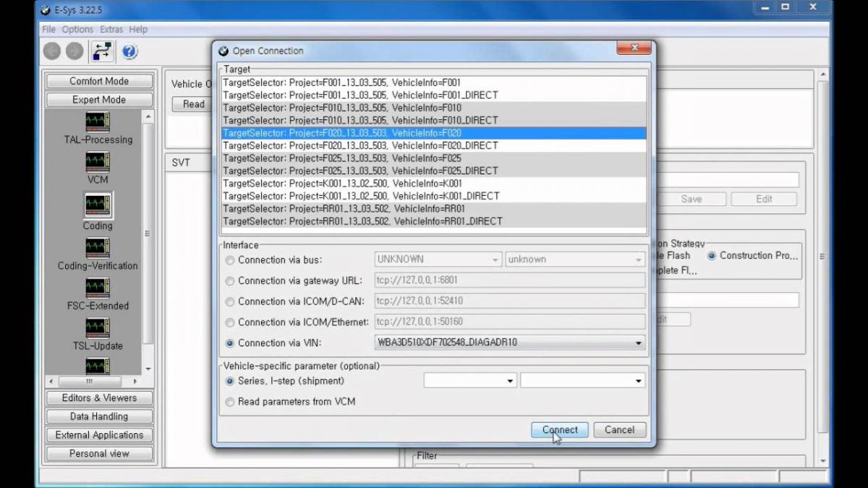Select target row VehicleInfo=F010_DIRECT
This screenshot has width=868, height=488.
click(x=434, y=121)
